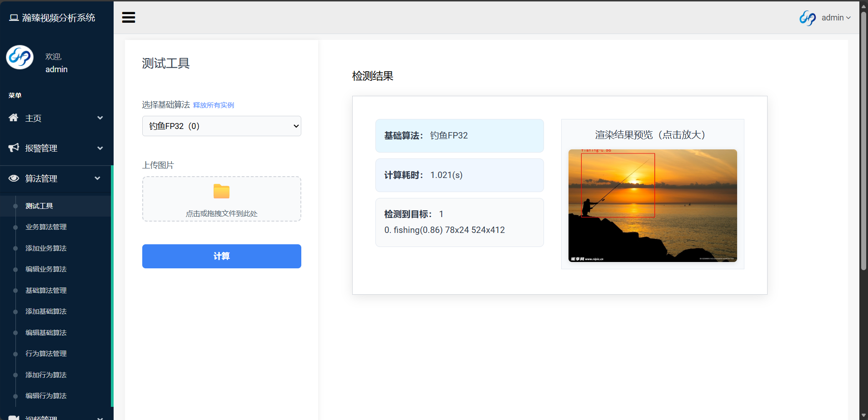
Task: Click the company logo beside admin
Action: pos(808,18)
